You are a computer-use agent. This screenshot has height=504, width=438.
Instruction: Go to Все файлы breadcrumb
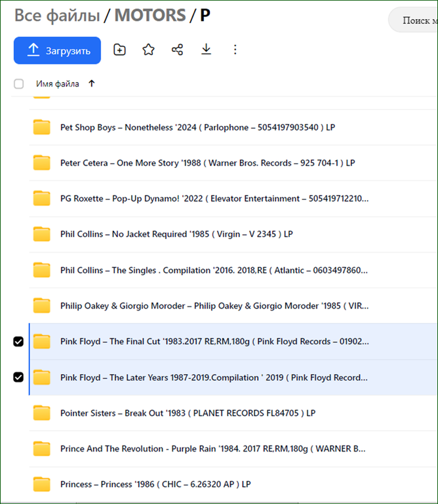pyautogui.click(x=57, y=15)
